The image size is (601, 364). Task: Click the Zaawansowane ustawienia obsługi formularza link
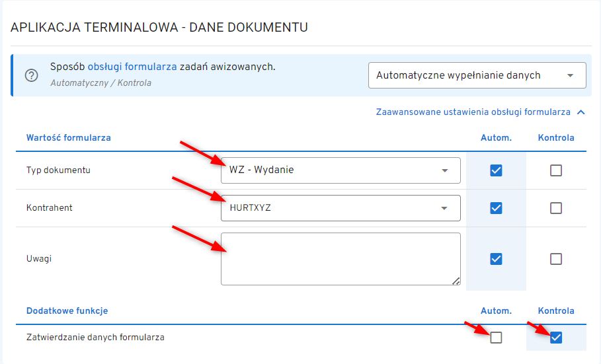473,112
